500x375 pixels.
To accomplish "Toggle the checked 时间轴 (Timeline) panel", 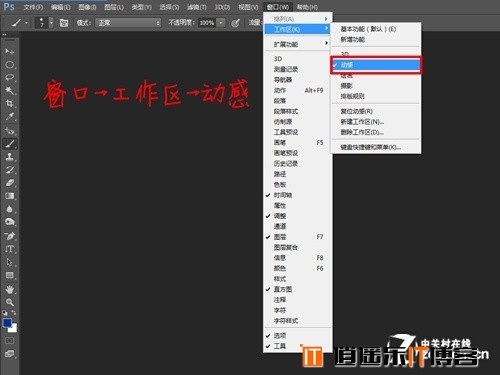I will coord(298,195).
